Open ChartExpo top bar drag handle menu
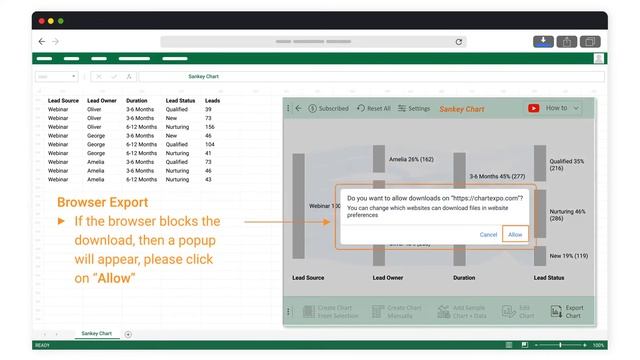 click(288, 108)
